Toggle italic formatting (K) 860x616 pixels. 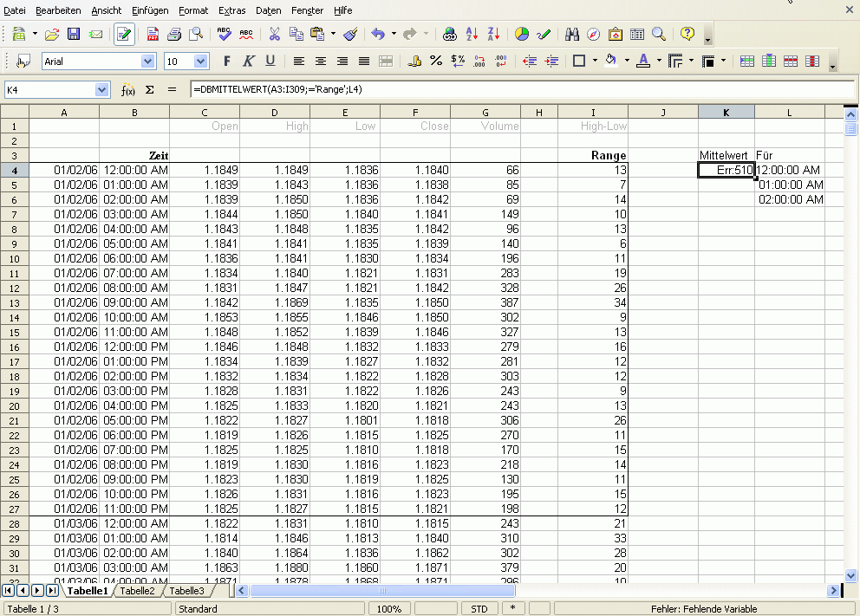click(249, 62)
